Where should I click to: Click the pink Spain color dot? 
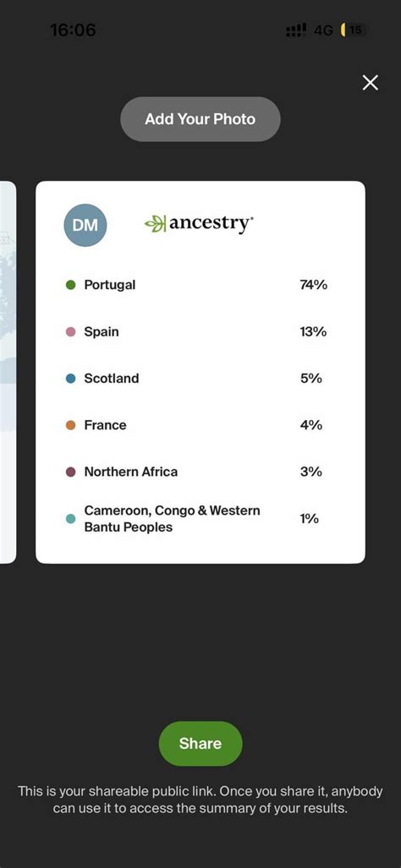click(x=70, y=331)
